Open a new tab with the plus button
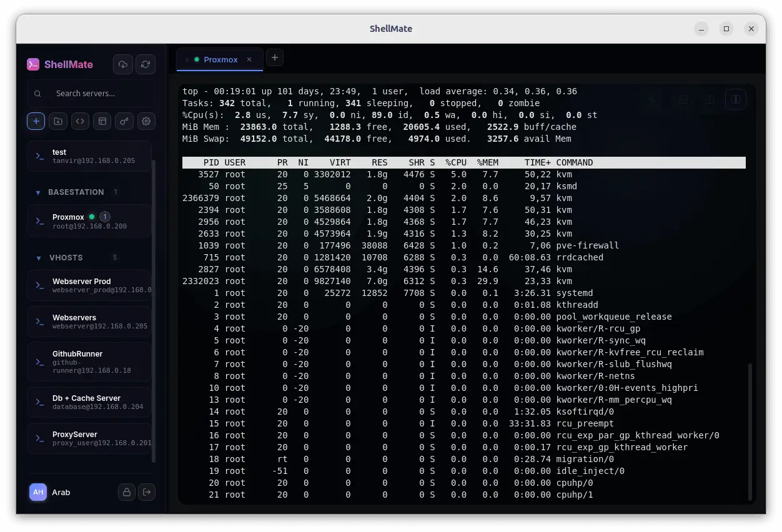The width and height of the screenshot is (782, 532). (275, 57)
